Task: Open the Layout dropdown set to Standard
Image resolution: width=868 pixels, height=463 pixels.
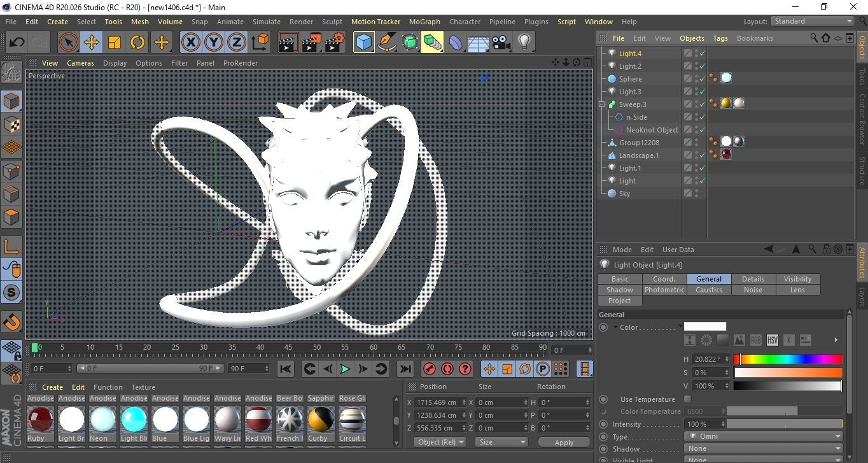Action: (x=813, y=21)
